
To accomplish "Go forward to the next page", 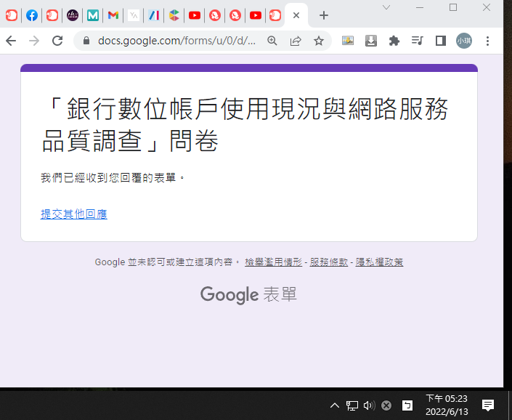I will [x=34, y=41].
